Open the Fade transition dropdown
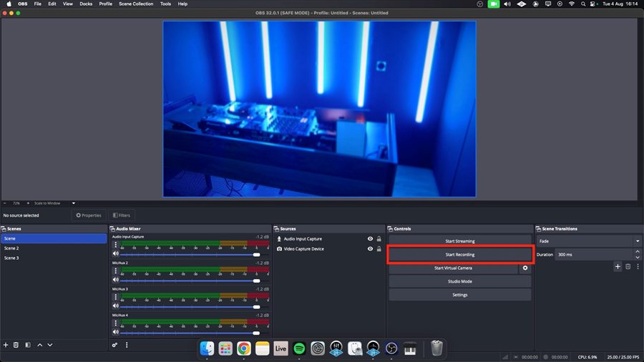The height and width of the screenshot is (362, 644). click(589, 241)
